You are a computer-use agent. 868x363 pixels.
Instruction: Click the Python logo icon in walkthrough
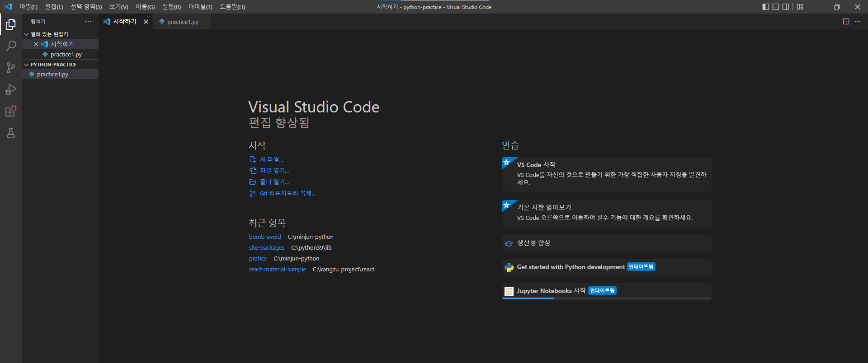click(x=509, y=267)
